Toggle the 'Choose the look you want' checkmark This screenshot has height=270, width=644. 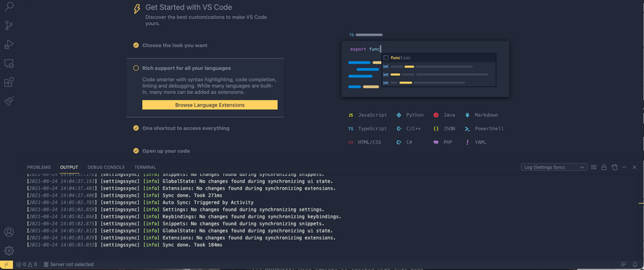(136, 46)
